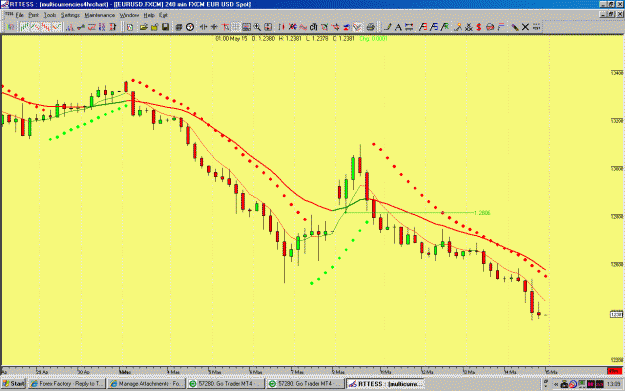Image resolution: width=625 pixels, height=391 pixels.
Task: Click the black X delete icon
Action: (x=525, y=27)
